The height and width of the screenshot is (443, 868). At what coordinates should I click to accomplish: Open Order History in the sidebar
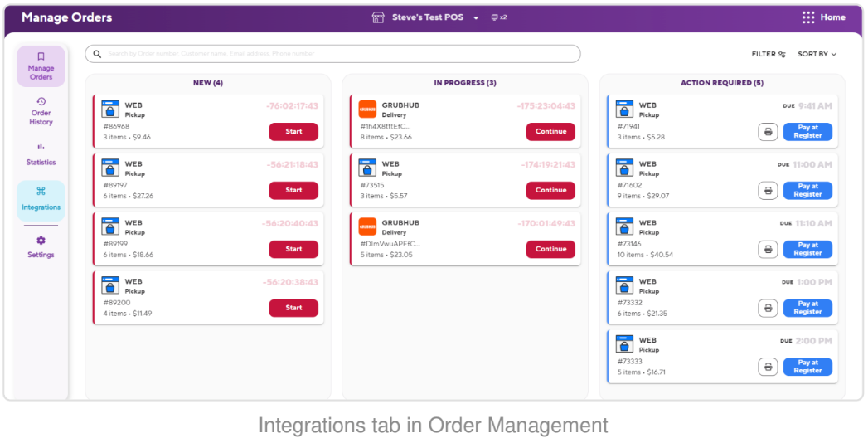coord(41,111)
